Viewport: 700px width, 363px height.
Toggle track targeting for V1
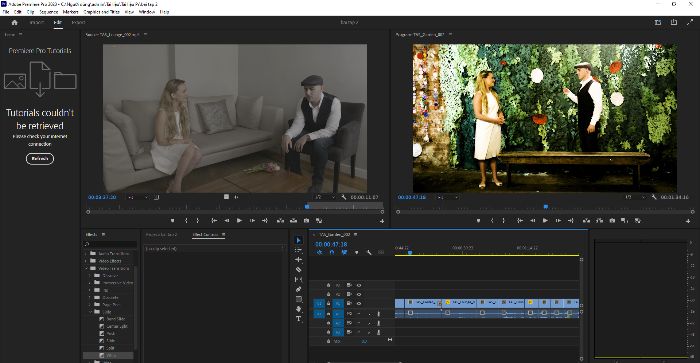coord(338,304)
